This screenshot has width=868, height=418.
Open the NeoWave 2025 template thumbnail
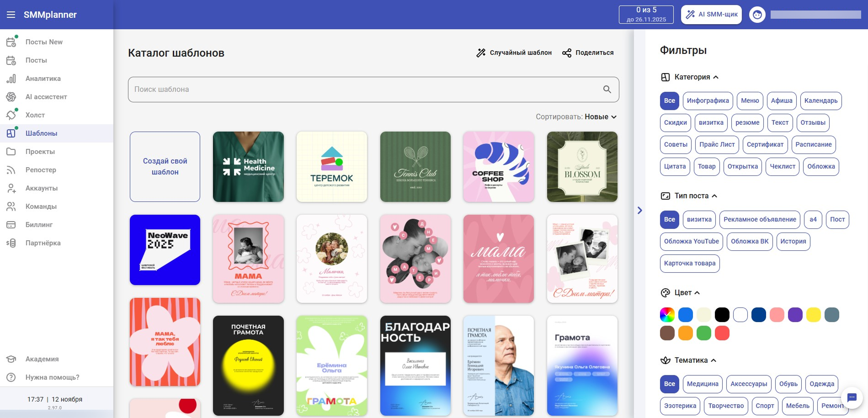[165, 250]
